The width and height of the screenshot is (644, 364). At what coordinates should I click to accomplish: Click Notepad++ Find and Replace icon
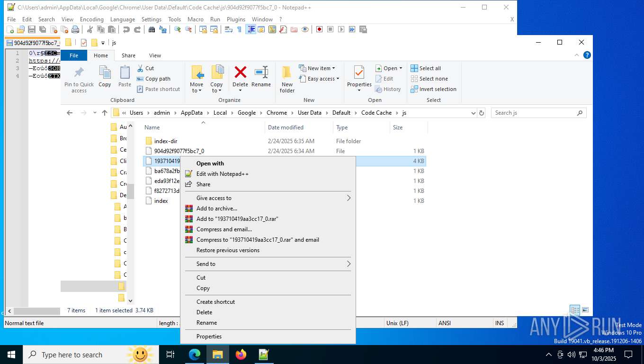click(x=163, y=29)
